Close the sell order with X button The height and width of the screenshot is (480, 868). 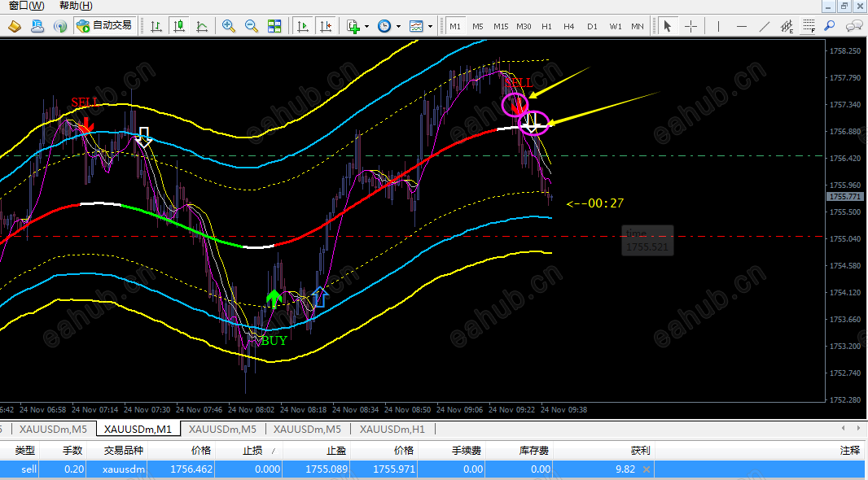tap(646, 469)
